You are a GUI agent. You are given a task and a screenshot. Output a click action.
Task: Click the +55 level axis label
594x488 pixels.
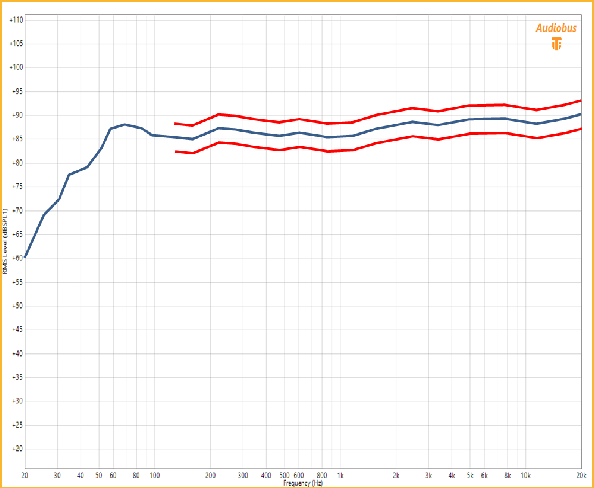click(19, 282)
